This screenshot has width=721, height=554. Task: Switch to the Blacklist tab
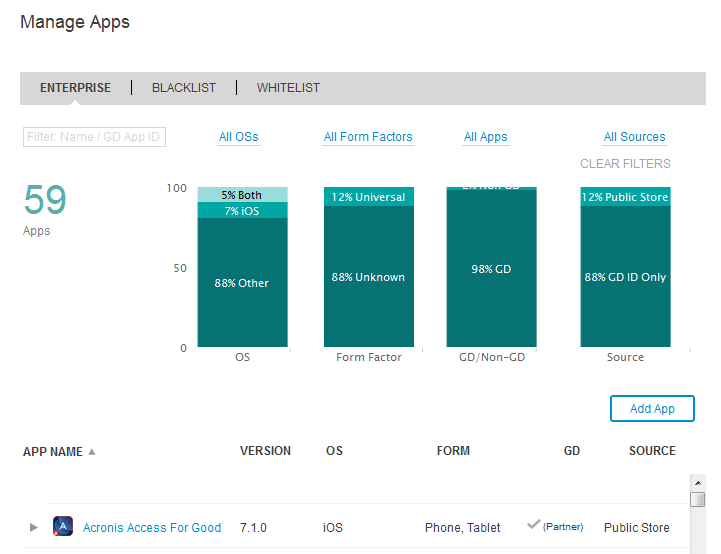(184, 88)
